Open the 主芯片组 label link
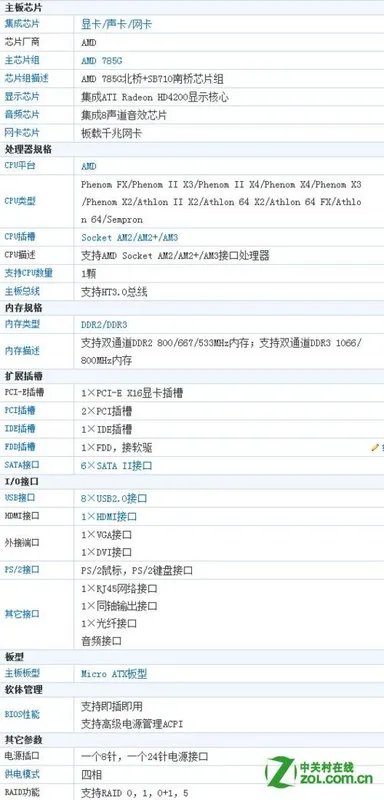 [x=22, y=60]
